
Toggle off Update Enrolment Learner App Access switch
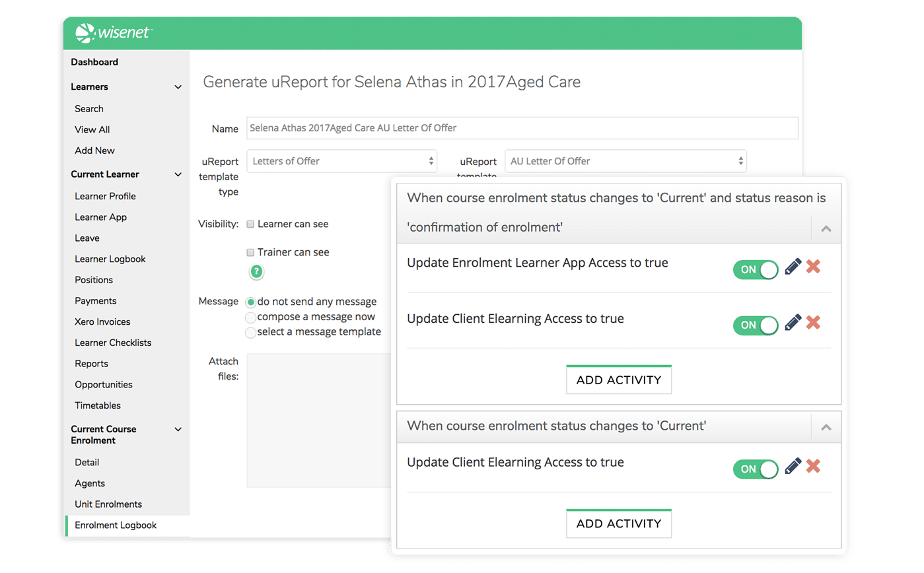pyautogui.click(x=756, y=269)
